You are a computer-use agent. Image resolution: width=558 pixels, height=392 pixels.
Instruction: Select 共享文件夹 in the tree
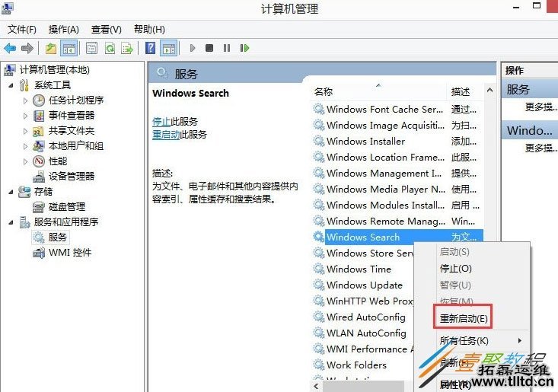tap(72, 131)
